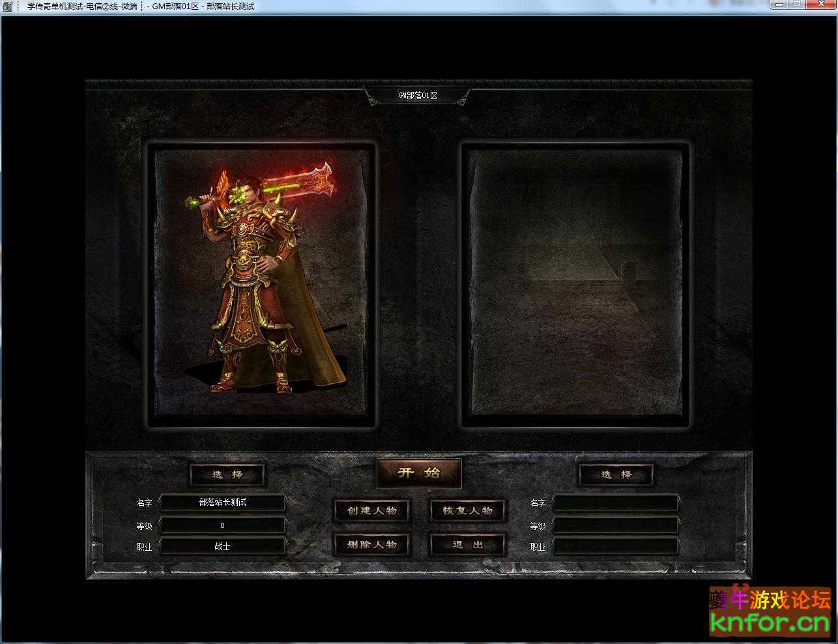Click the left 等级 label

click(144, 526)
